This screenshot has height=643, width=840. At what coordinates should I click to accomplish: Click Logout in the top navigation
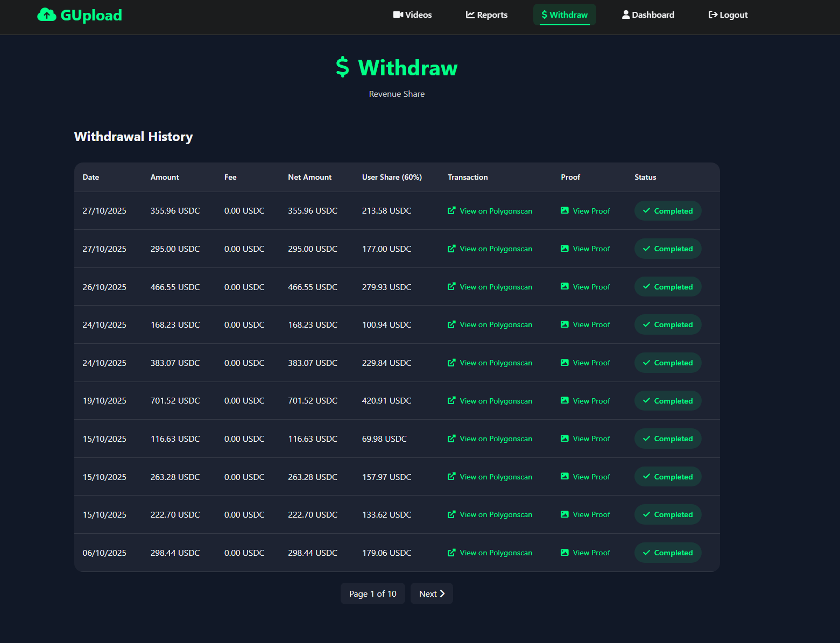point(728,15)
